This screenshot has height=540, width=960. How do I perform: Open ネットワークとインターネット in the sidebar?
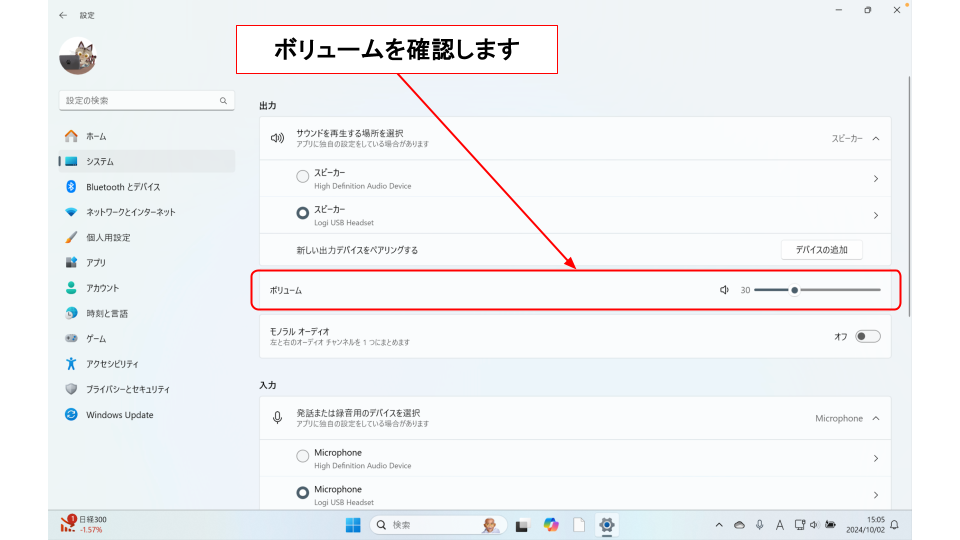point(130,212)
